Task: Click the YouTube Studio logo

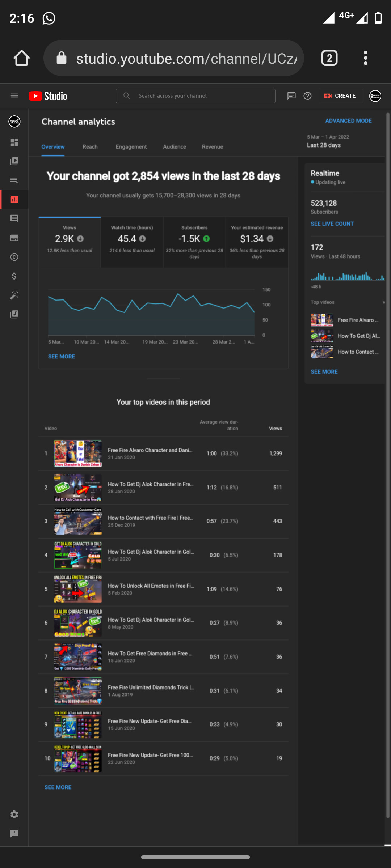Action: click(x=48, y=96)
